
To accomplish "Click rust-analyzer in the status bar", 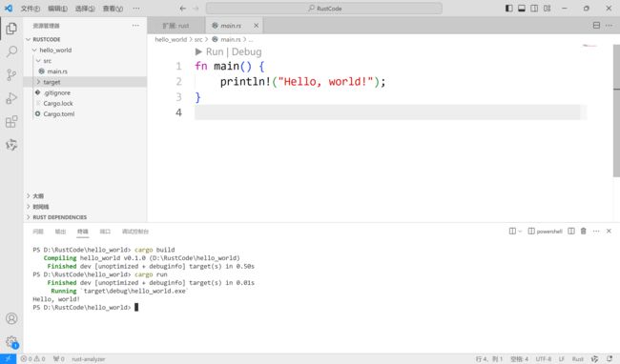I will (x=88, y=359).
